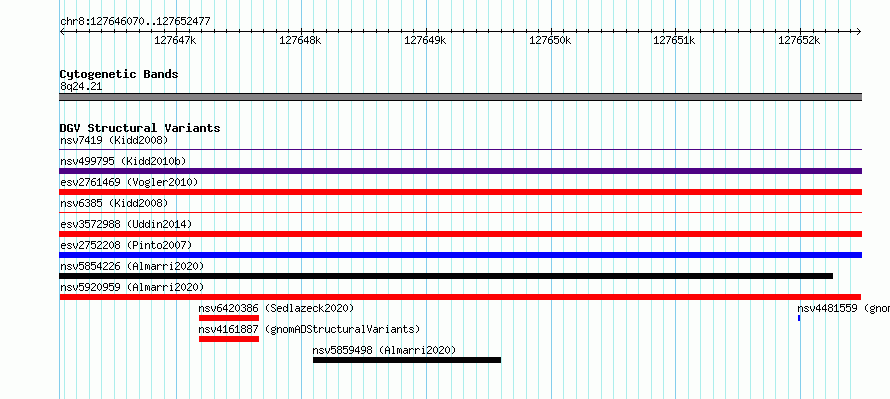
Task: Click the purple nsv499795 variant bar
Action: (x=460, y=171)
